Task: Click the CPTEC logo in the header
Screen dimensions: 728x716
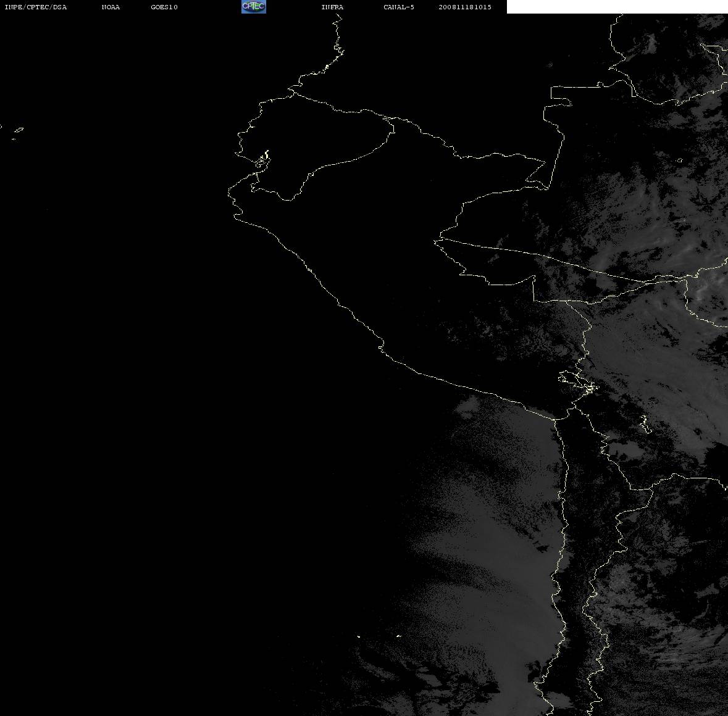Action: pyautogui.click(x=254, y=7)
